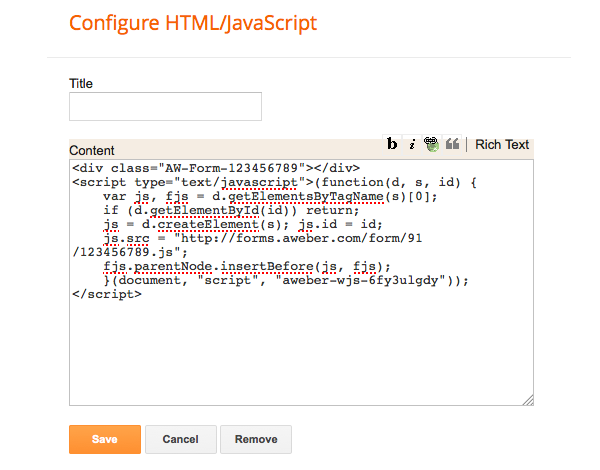
Task: Switch to the Rich Text editor
Action: 502,145
